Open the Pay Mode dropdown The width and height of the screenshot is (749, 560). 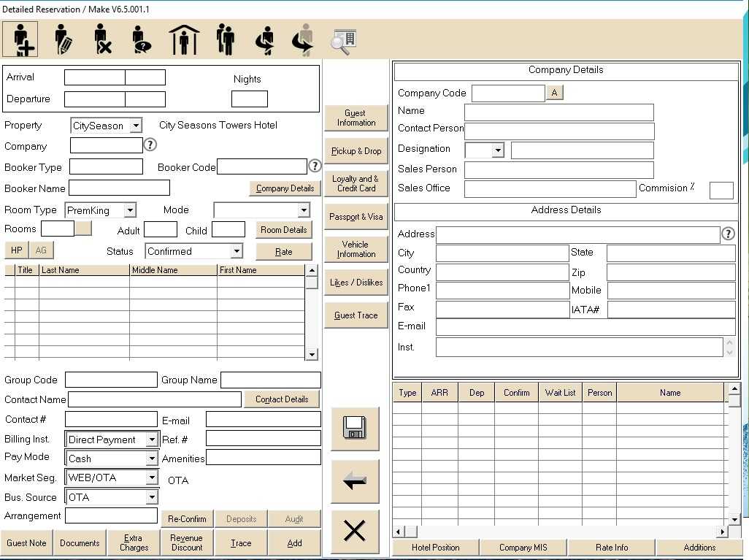pyautogui.click(x=152, y=459)
